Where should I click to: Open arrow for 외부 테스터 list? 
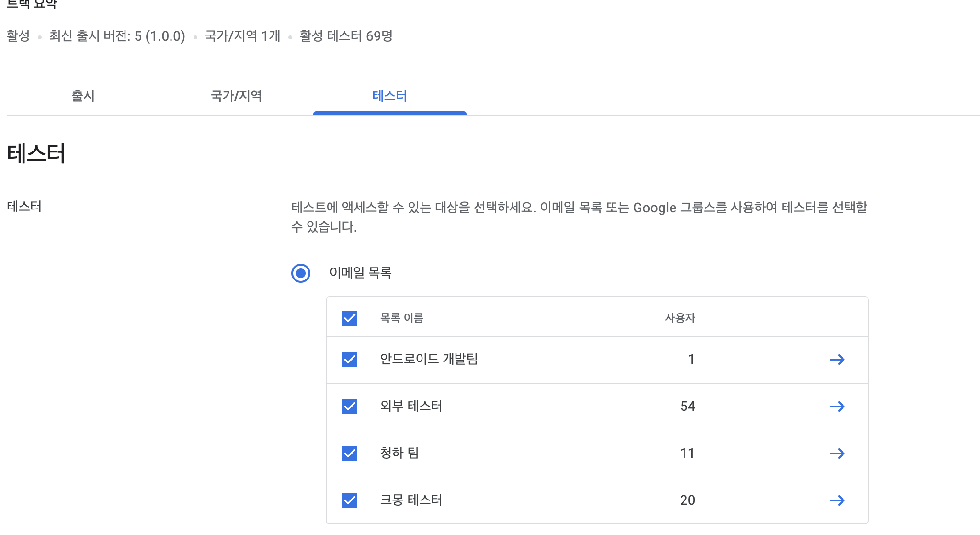pyautogui.click(x=837, y=407)
